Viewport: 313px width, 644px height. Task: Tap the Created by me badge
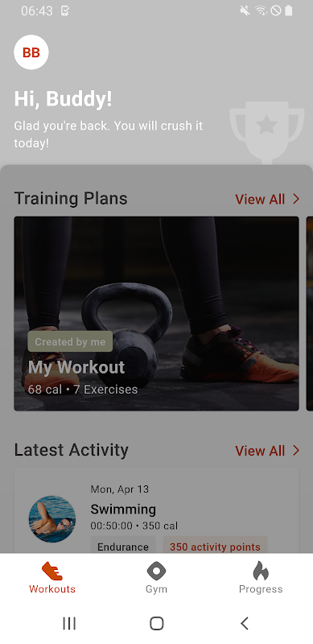point(70,341)
